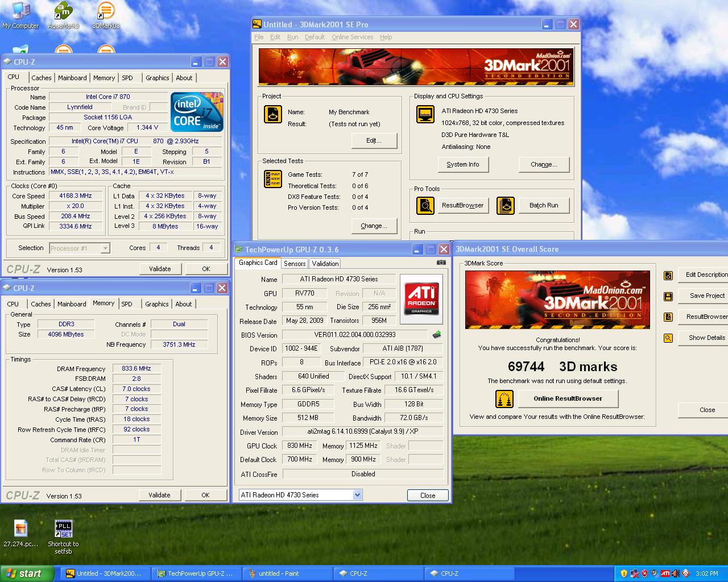Open Online Services menu in 3DMark2001
728x582 pixels.
click(353, 37)
